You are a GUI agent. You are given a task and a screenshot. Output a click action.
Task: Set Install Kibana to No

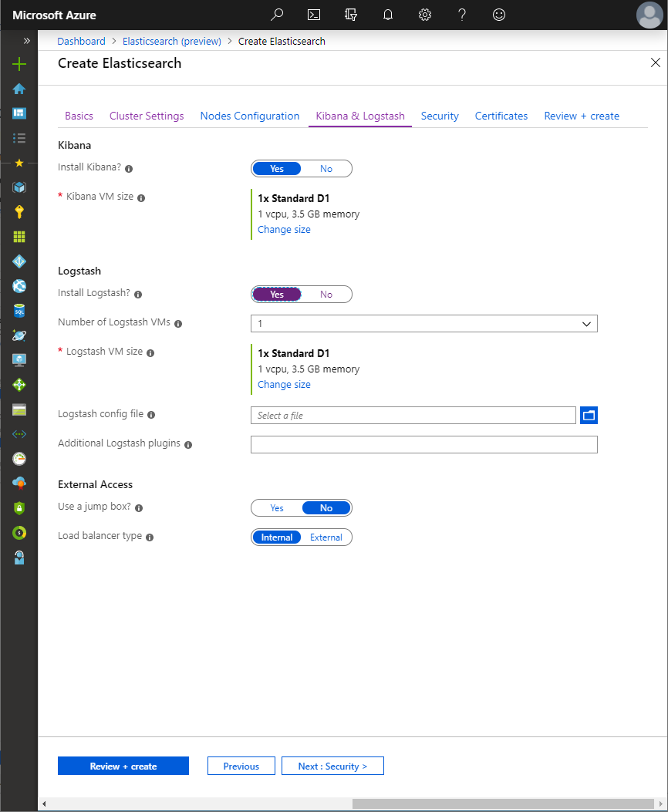tap(326, 168)
